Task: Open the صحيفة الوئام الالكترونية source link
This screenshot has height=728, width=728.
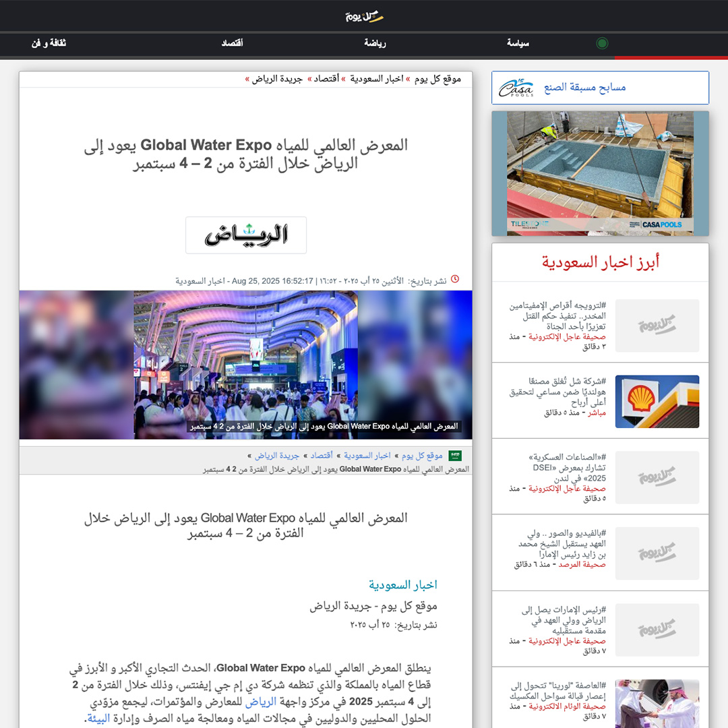Action: click(568, 706)
